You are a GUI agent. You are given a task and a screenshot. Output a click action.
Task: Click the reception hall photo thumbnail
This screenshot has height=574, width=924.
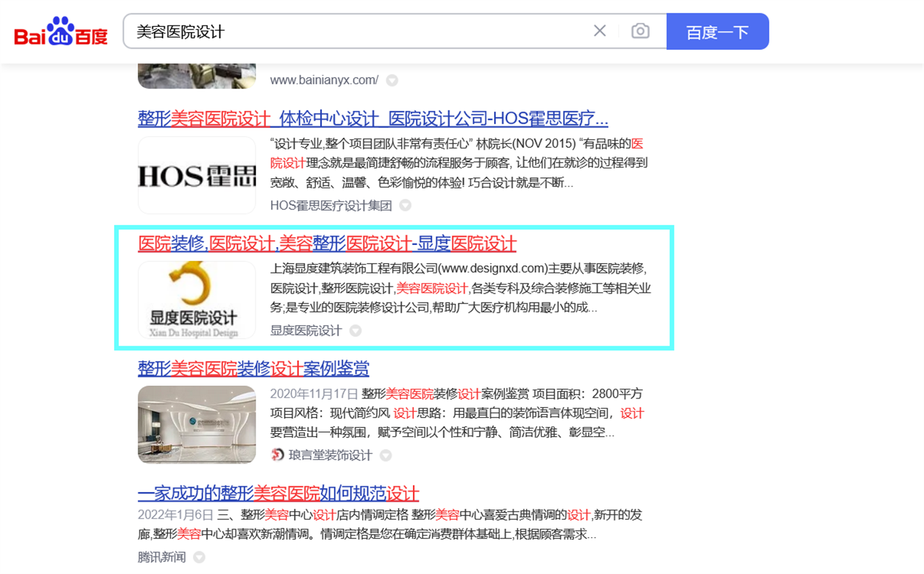pyautogui.click(x=197, y=424)
